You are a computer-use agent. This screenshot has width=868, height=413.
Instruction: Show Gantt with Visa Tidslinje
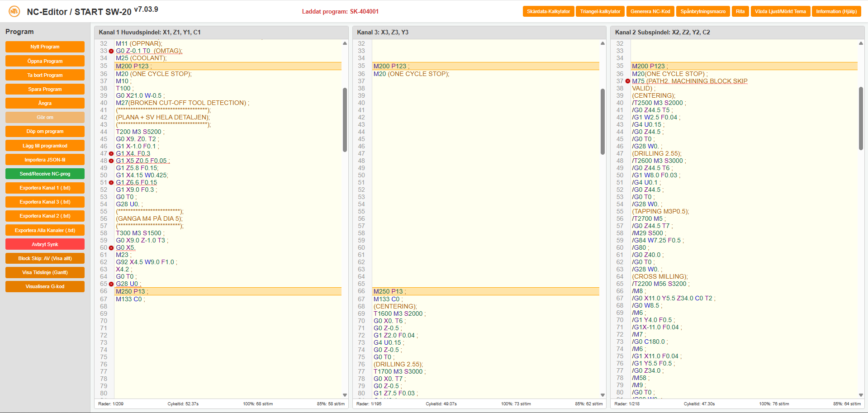[45, 272]
